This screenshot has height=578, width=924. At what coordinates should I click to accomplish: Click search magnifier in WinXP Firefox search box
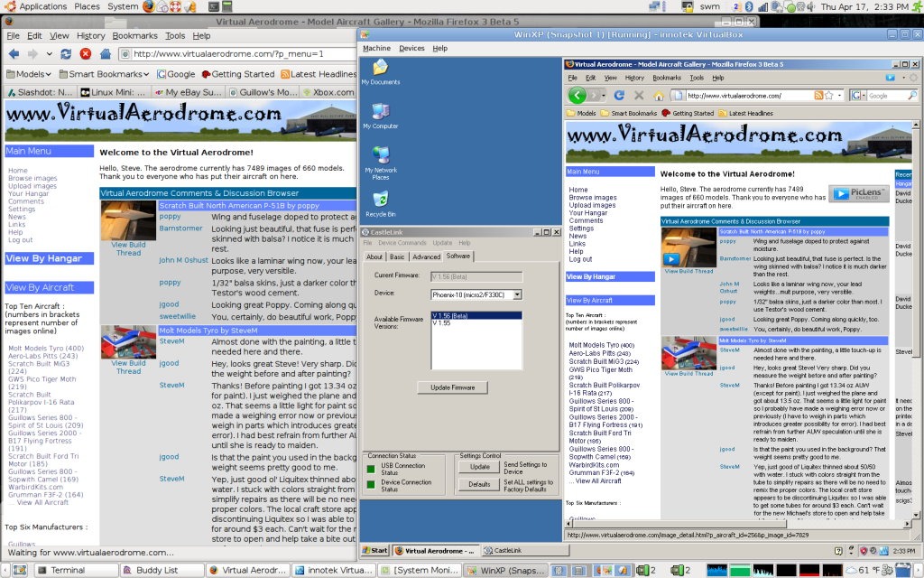(911, 95)
